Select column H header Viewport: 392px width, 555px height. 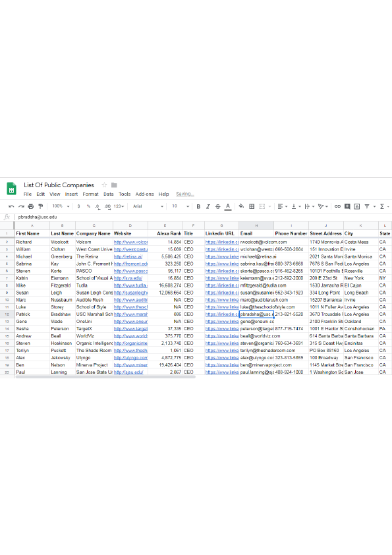click(x=256, y=225)
